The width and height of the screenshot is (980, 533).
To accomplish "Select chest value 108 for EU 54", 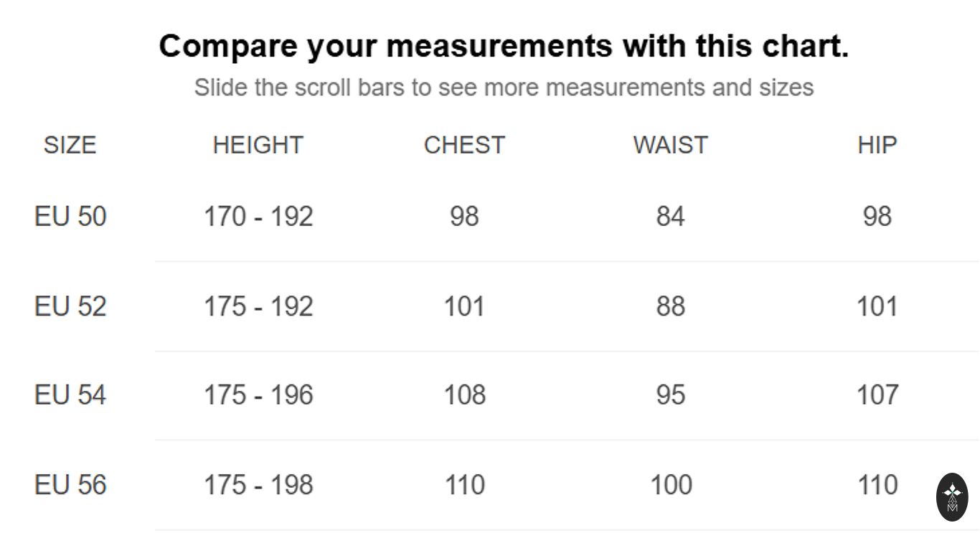I will pyautogui.click(x=464, y=395).
